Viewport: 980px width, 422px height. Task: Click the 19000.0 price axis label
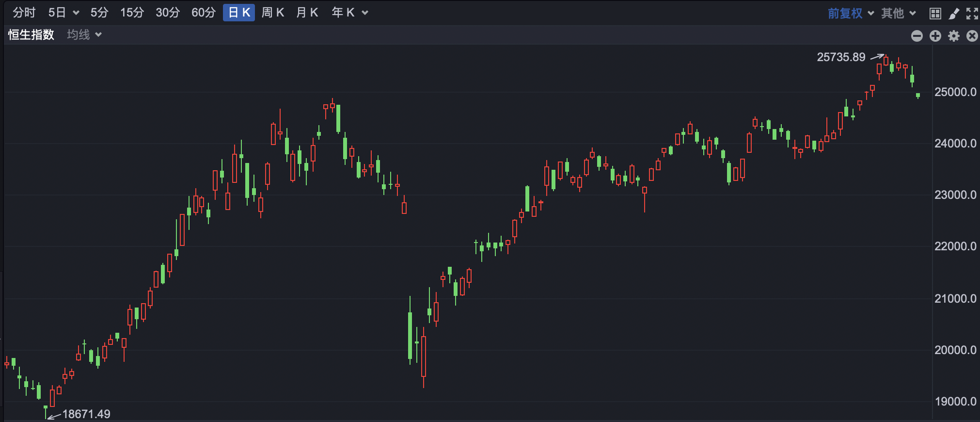pyautogui.click(x=955, y=401)
